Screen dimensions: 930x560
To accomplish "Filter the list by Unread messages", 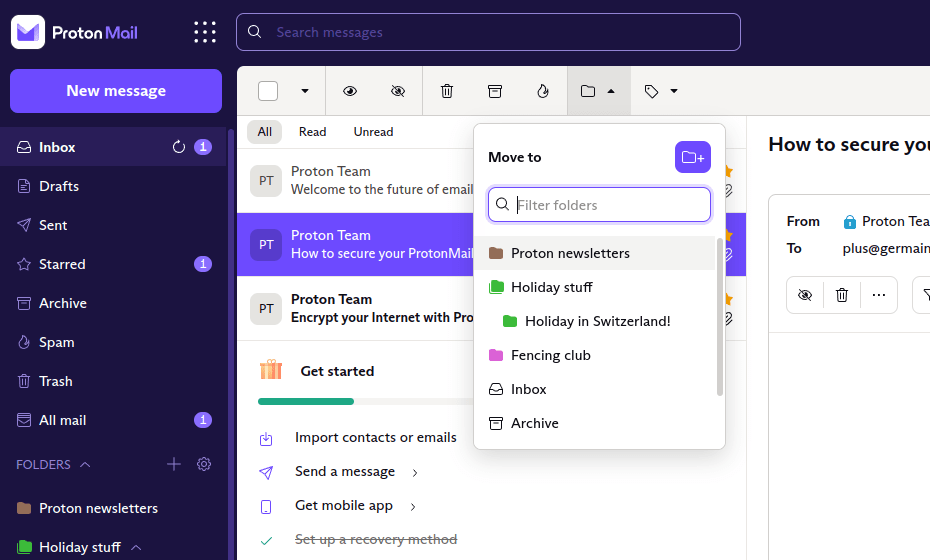I will point(373,132).
